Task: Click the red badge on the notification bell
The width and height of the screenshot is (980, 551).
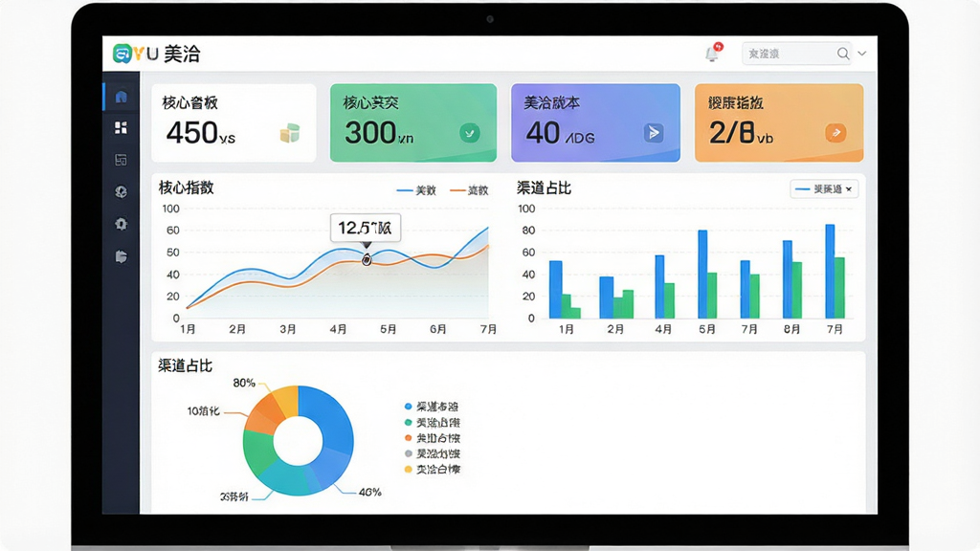Action: (719, 47)
